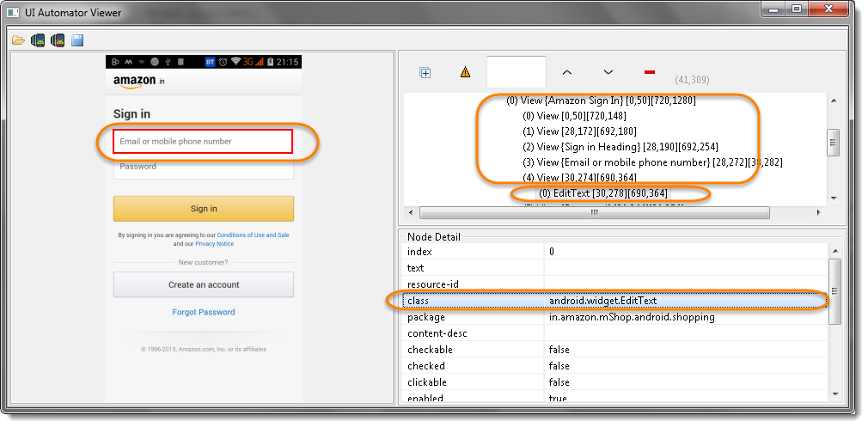
Task: Click the Wi-Fi icon in phone status bar
Action: (236, 62)
